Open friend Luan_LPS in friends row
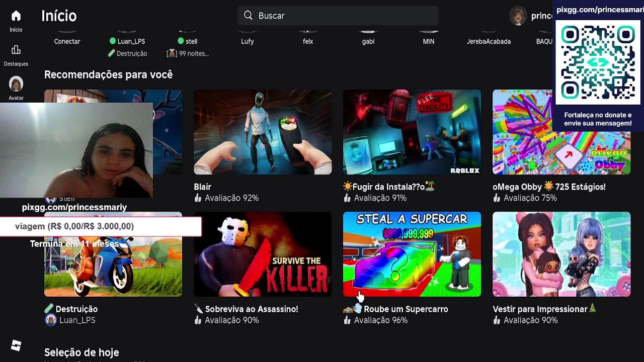 coord(131,41)
